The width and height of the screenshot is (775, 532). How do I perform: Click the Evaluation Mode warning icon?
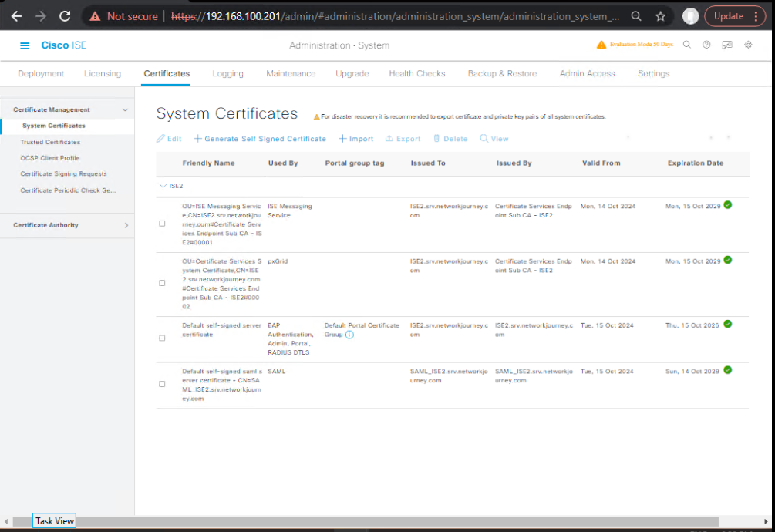(x=601, y=45)
